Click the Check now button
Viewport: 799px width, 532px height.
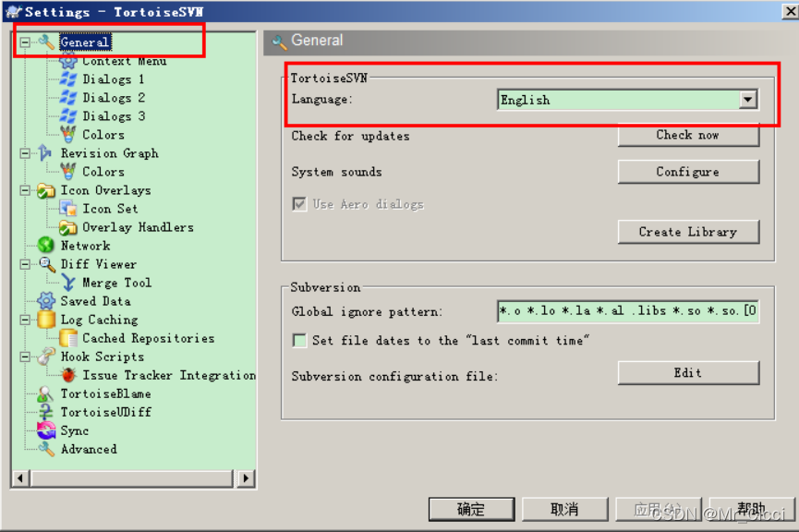click(688, 135)
